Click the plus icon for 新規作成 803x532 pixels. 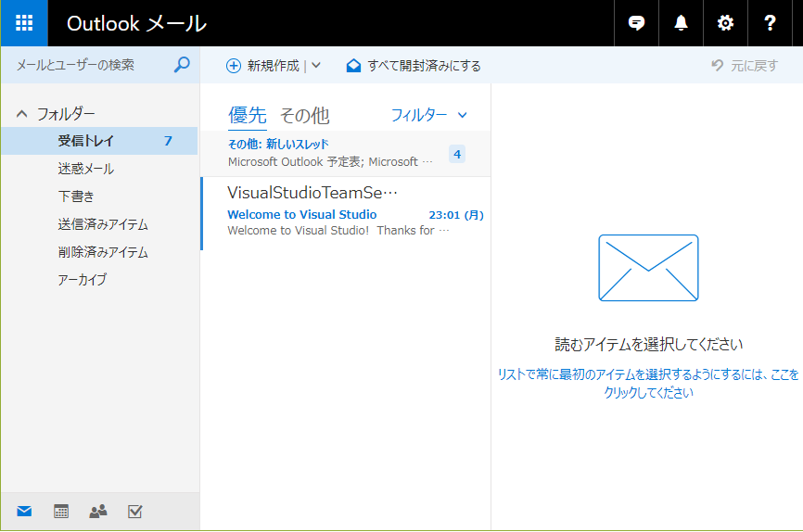click(234, 66)
